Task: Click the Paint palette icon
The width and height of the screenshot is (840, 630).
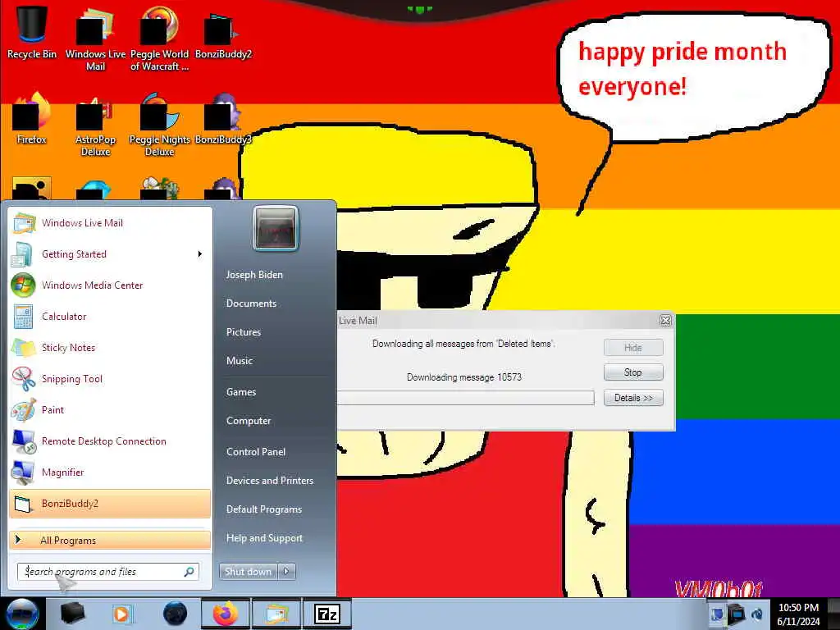Action: 24,410
